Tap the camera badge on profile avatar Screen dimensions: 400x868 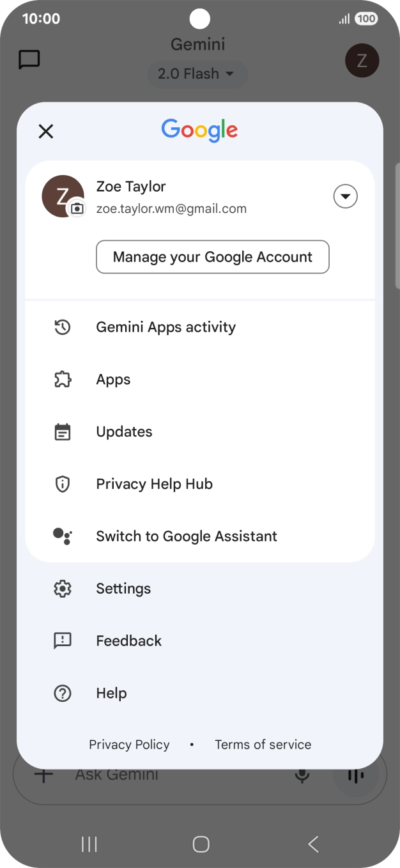click(x=77, y=208)
